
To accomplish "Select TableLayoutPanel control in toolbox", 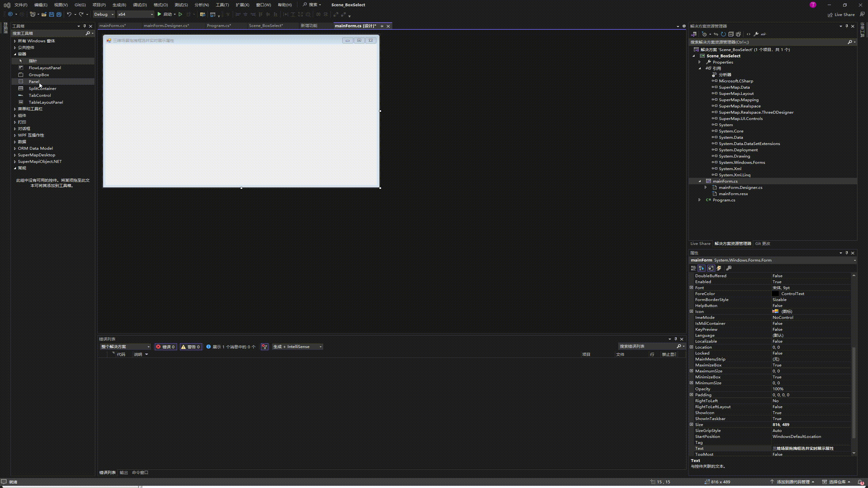I will click(x=53, y=102).
